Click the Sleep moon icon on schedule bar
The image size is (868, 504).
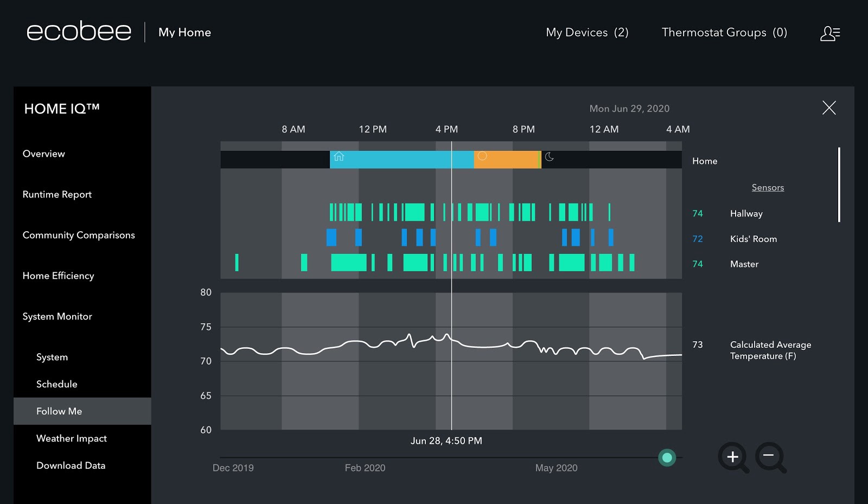coord(550,157)
